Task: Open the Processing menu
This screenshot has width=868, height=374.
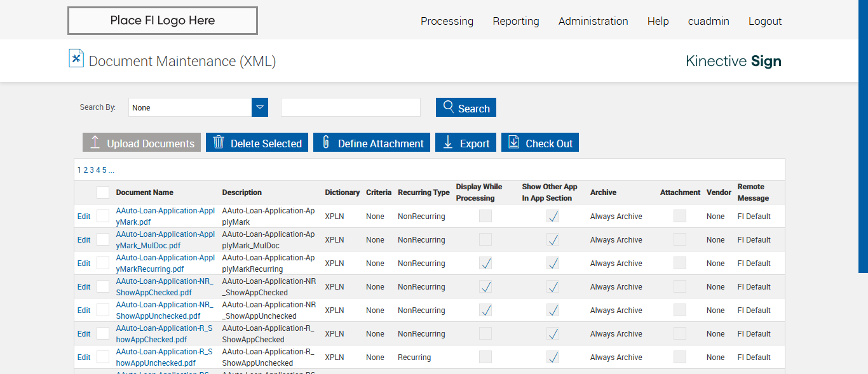Action: point(447,21)
